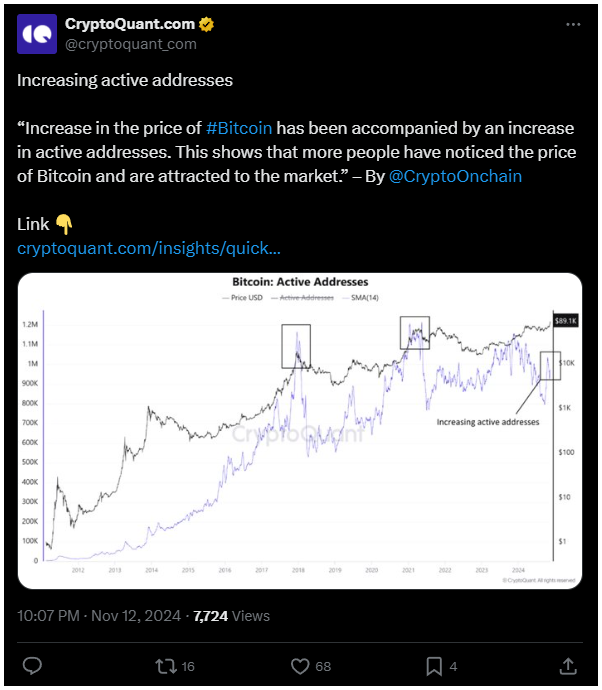The image size is (602, 690).
Task: Share the post via upload icon
Action: [568, 666]
